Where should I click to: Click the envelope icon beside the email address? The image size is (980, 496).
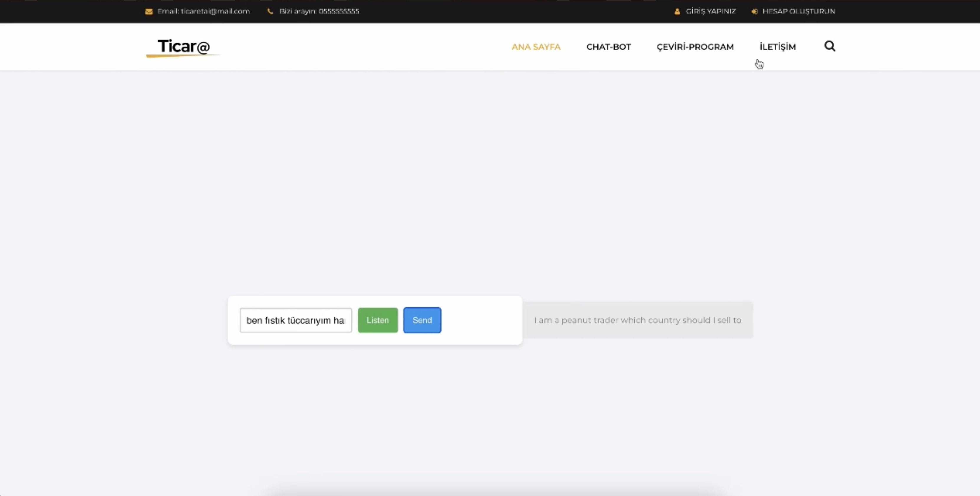(x=149, y=11)
